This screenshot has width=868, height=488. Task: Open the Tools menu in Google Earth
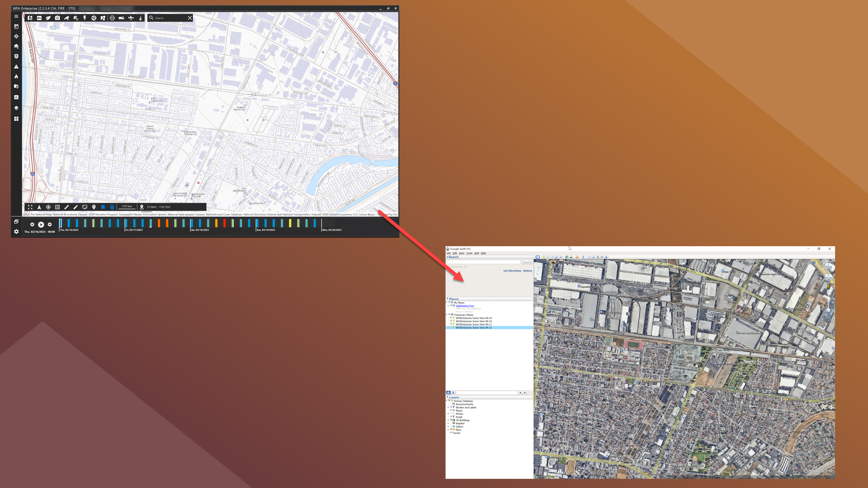(469, 253)
